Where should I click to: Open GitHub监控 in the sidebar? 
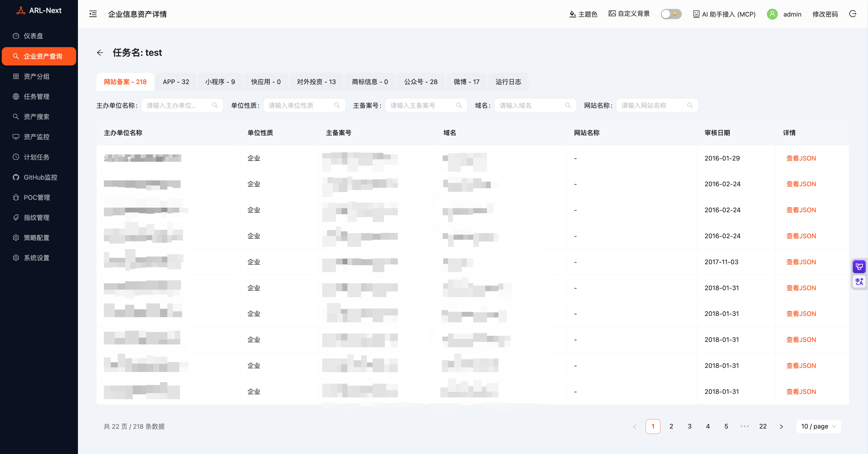pos(39,177)
